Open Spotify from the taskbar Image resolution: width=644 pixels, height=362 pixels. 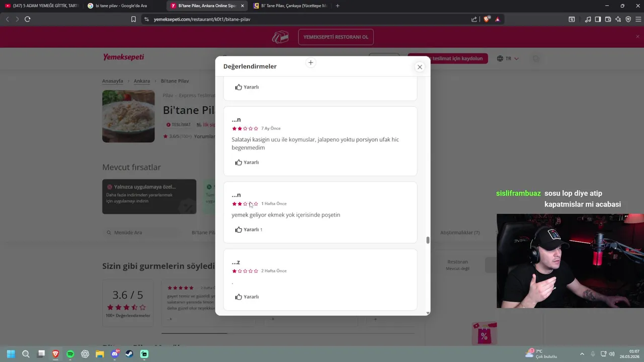pos(70,354)
